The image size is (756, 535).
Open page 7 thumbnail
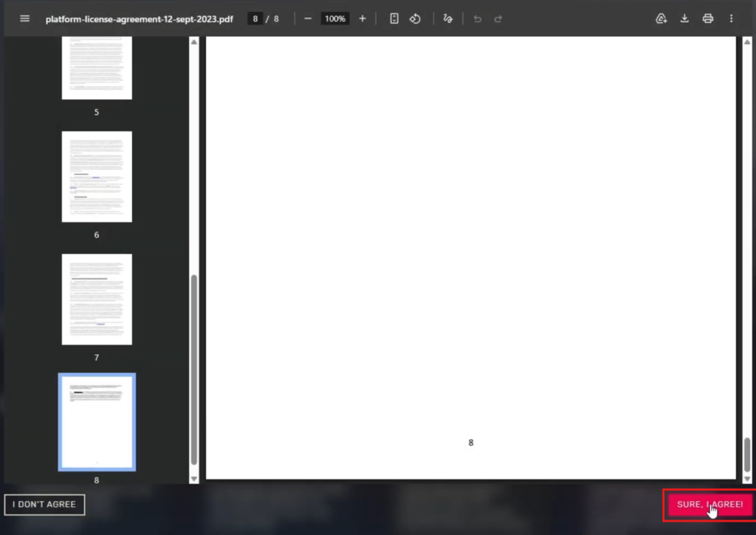pos(97,300)
